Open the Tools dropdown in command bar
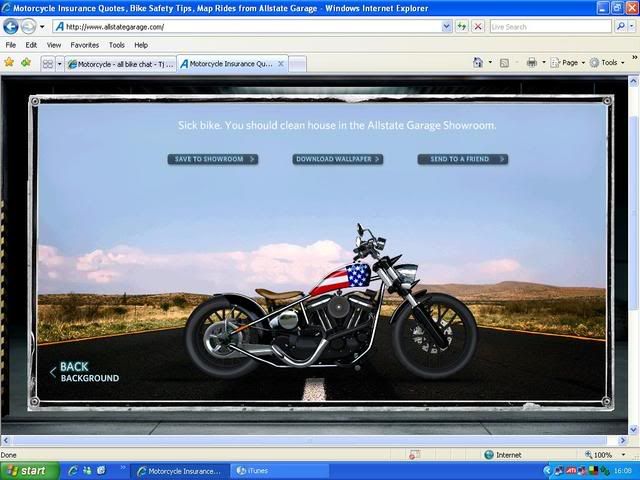The image size is (640, 480). pos(608,62)
